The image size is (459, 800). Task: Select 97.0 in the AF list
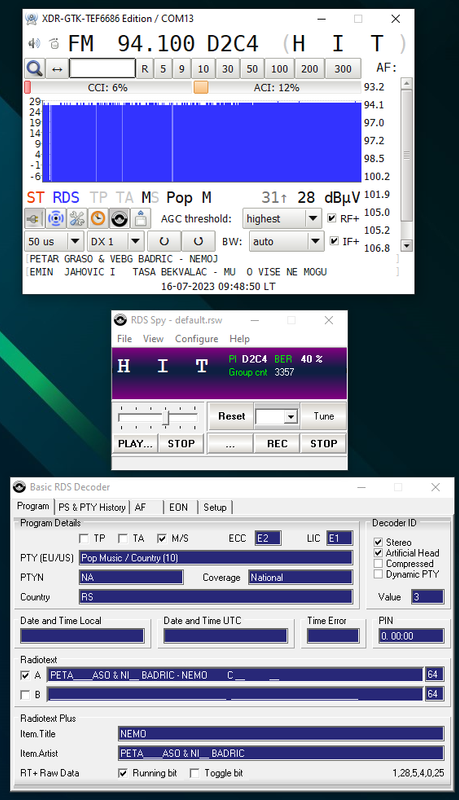point(374,123)
